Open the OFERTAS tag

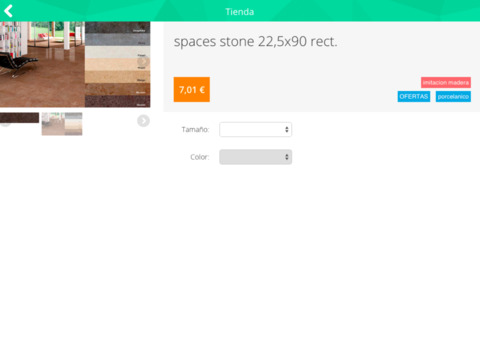414,96
